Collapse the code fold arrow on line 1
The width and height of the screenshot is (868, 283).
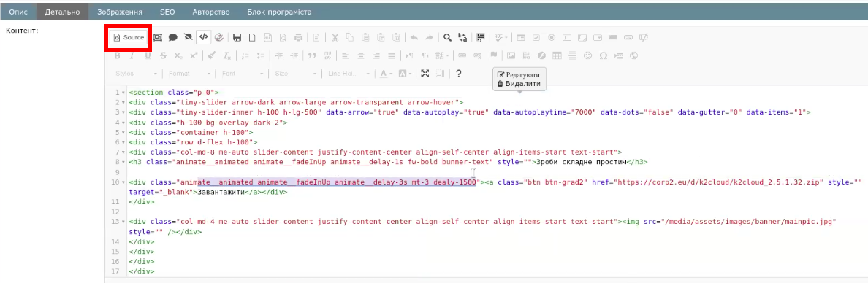click(123, 93)
